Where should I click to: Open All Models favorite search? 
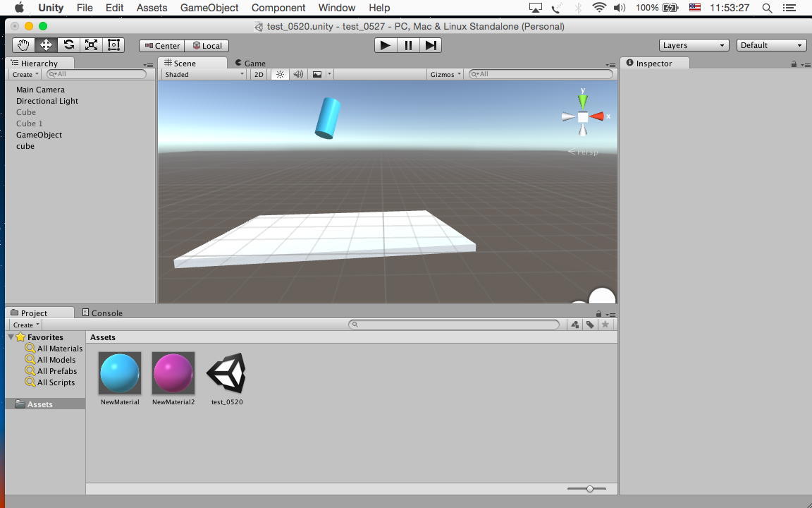(x=51, y=360)
